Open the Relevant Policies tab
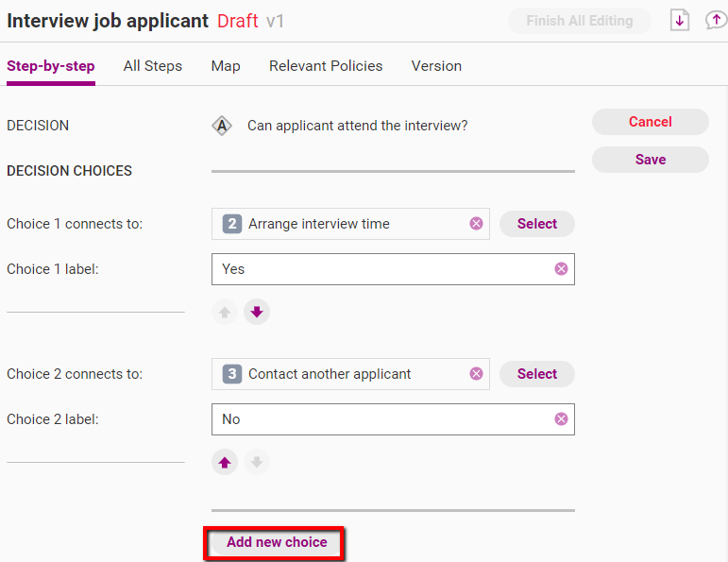The width and height of the screenshot is (728, 562). click(x=326, y=66)
